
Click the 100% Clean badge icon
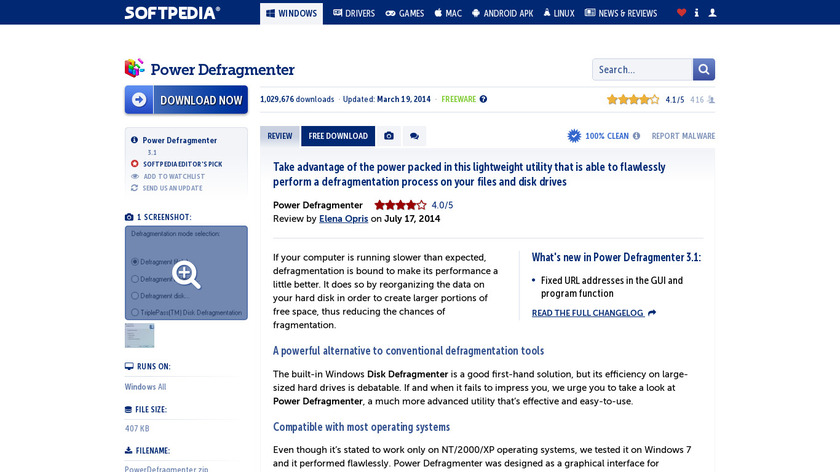pos(574,136)
